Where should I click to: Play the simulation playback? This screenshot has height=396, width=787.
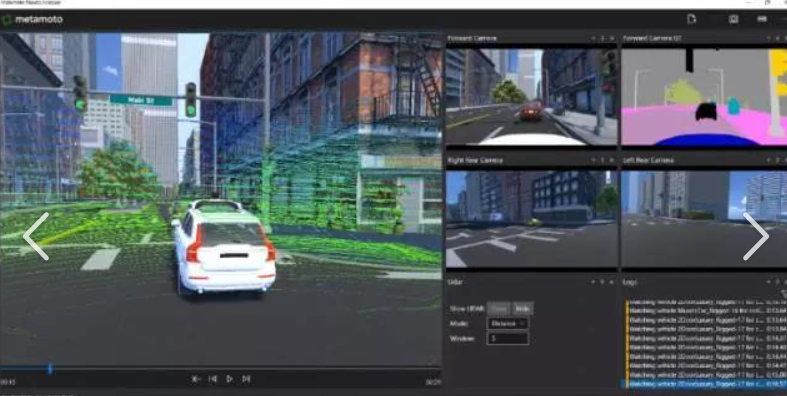229,379
